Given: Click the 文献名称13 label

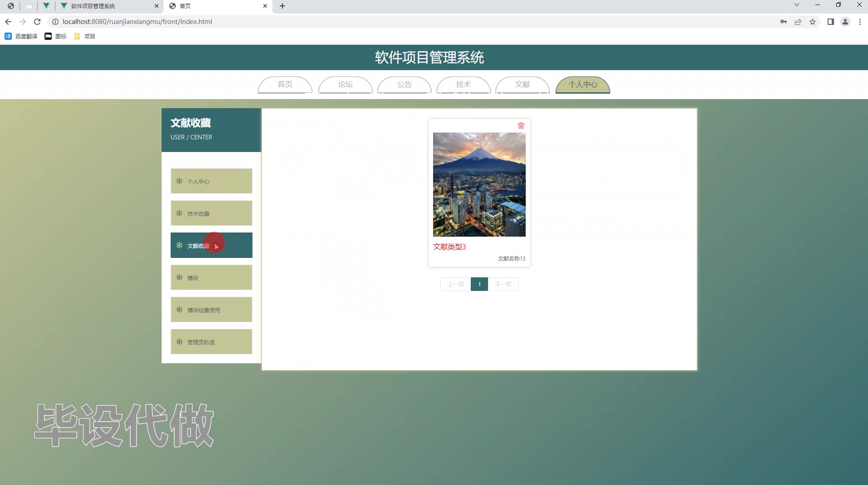Looking at the screenshot, I should (511, 259).
